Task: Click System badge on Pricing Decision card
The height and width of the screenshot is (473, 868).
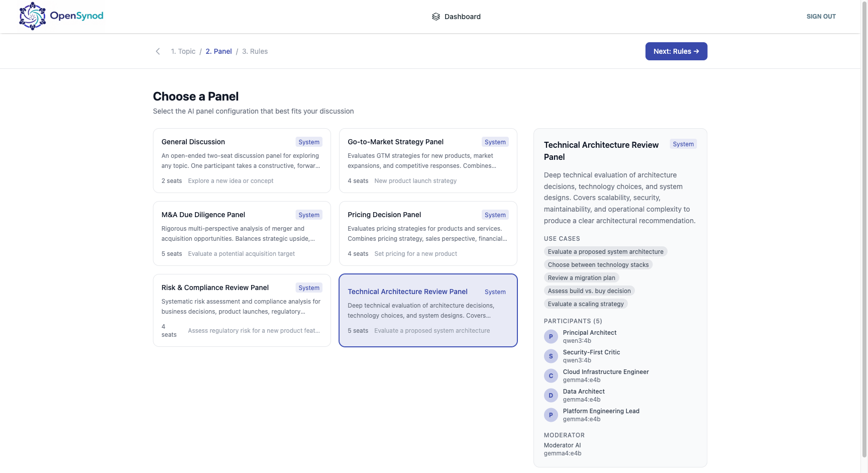Action: [495, 215]
